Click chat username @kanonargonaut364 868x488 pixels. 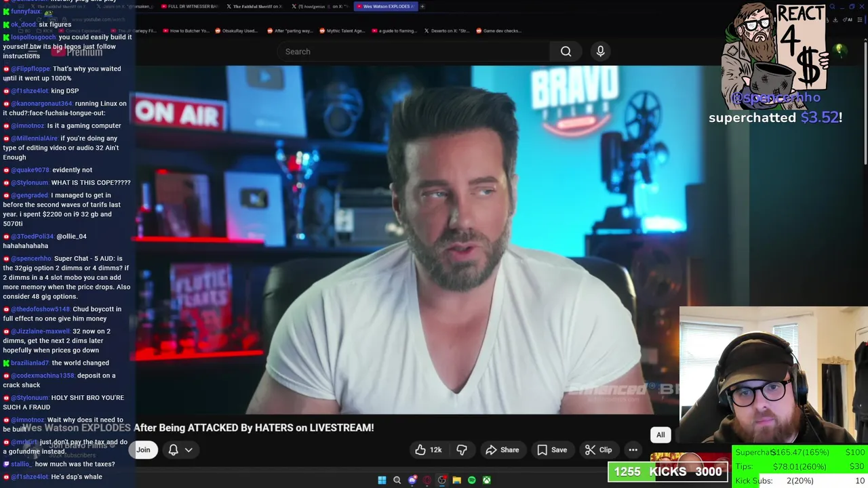41,104
